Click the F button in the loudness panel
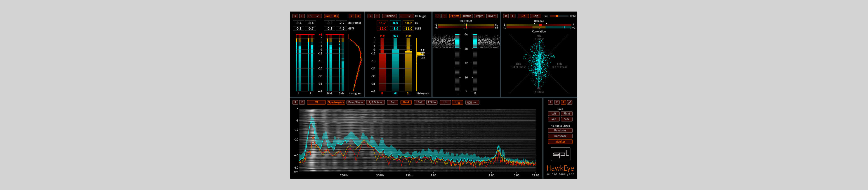Screen dimensions: 868x190 click(377, 16)
